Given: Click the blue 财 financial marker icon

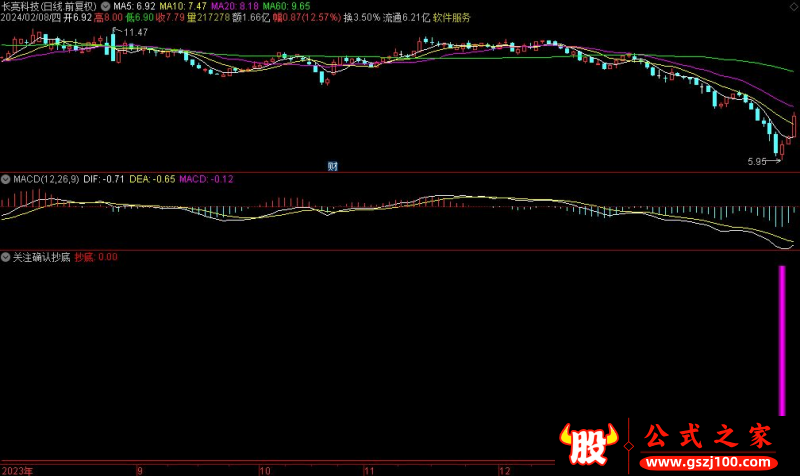Looking at the screenshot, I should pyautogui.click(x=332, y=166).
